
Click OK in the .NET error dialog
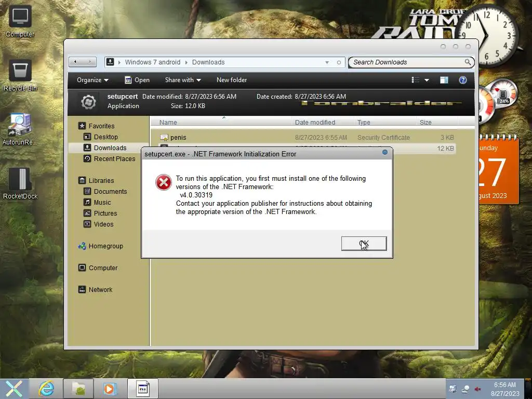click(x=364, y=244)
